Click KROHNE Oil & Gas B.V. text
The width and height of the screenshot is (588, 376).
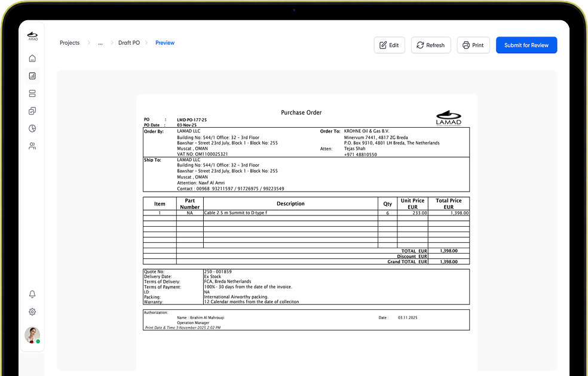click(367, 131)
